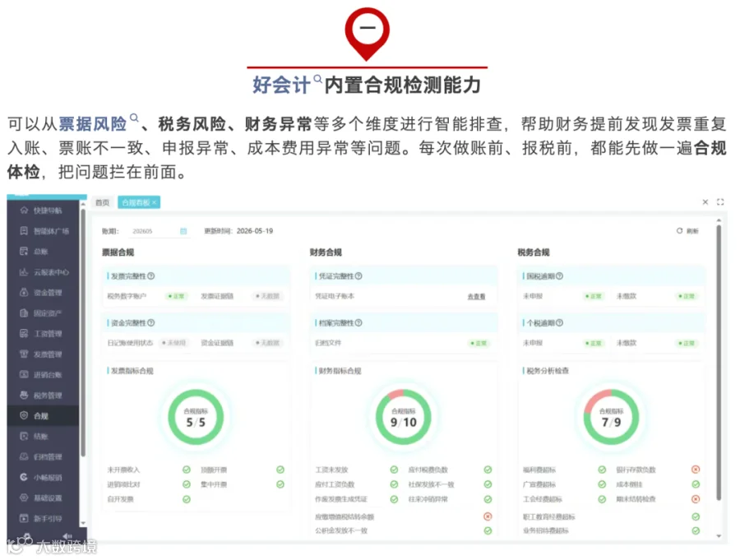This screenshot has height=560, width=740.
Task: Click the main panel scroll-down arrow
Action: 719,536
